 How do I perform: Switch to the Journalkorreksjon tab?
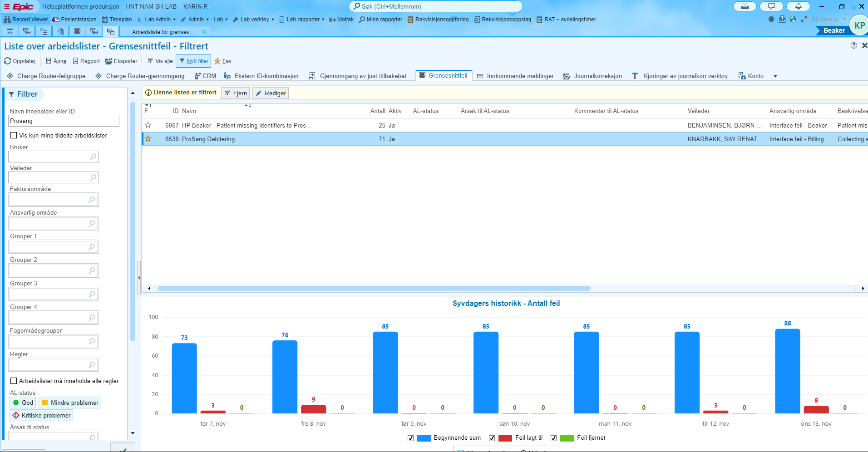tap(592, 76)
